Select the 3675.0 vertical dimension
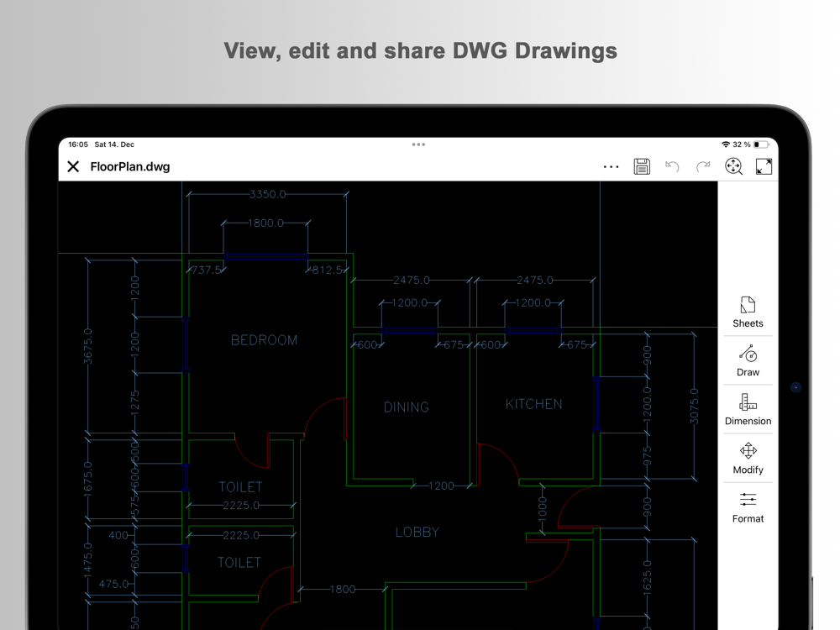Viewport: 840px width, 630px height. [x=88, y=347]
